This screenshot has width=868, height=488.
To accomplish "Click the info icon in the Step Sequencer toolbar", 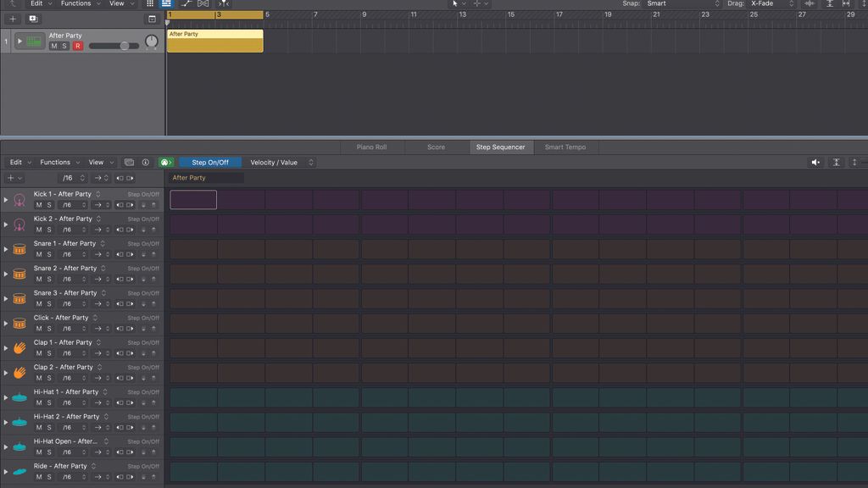I will tap(146, 162).
